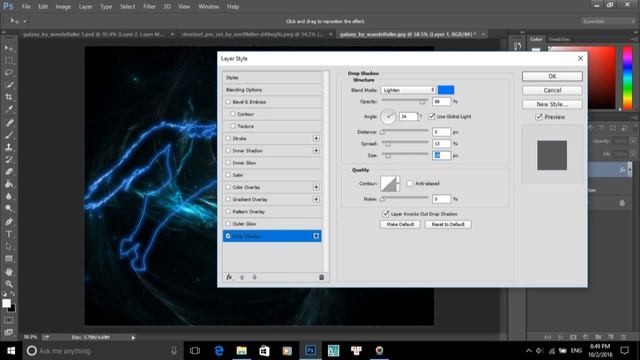
Task: Enable the Anti-aliased checkbox
Action: [x=410, y=183]
